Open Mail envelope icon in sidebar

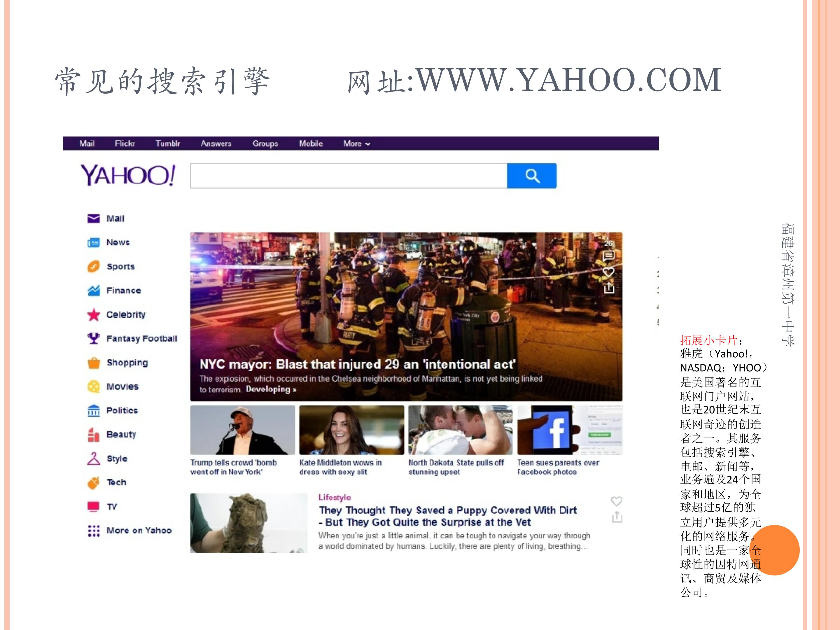[93, 218]
